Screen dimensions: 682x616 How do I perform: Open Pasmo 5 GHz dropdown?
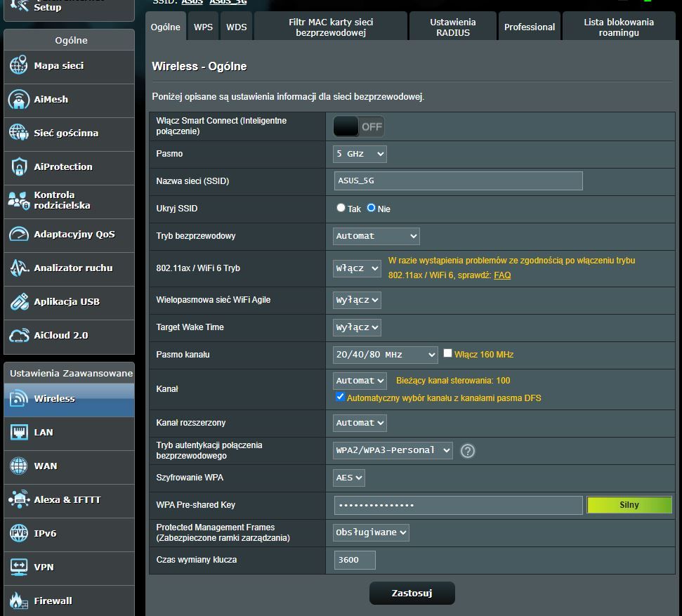[x=360, y=154]
